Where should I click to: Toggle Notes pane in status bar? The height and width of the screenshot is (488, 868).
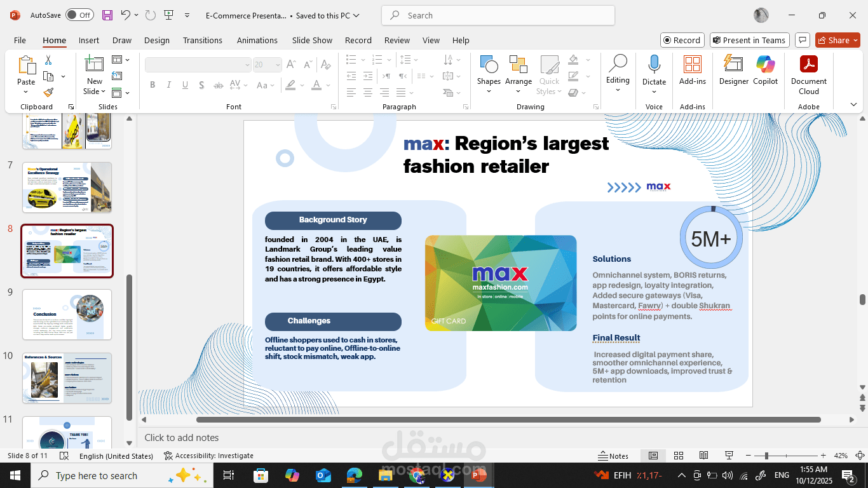613,456
